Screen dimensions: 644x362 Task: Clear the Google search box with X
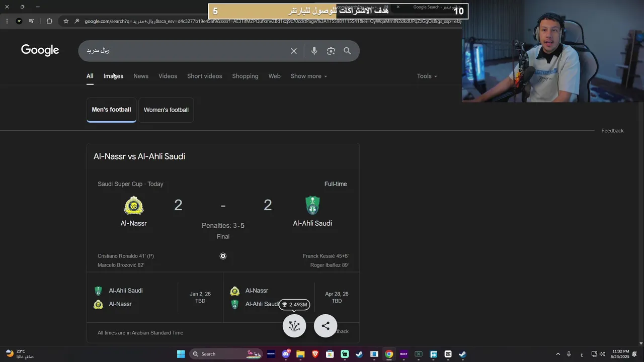coord(294,51)
